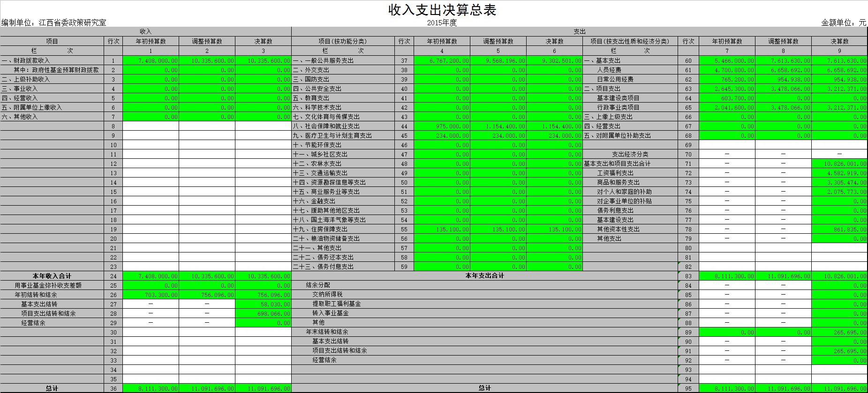Click the 五、教育支出 cell

pos(343,98)
